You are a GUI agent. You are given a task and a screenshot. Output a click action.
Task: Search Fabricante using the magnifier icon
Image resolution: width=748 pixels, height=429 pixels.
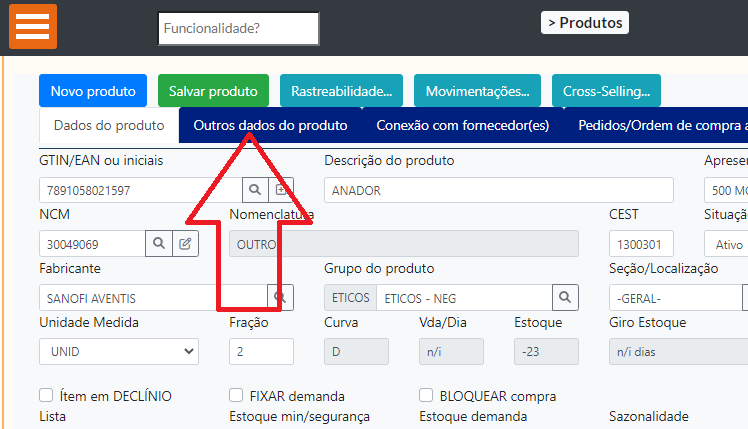[x=281, y=297]
